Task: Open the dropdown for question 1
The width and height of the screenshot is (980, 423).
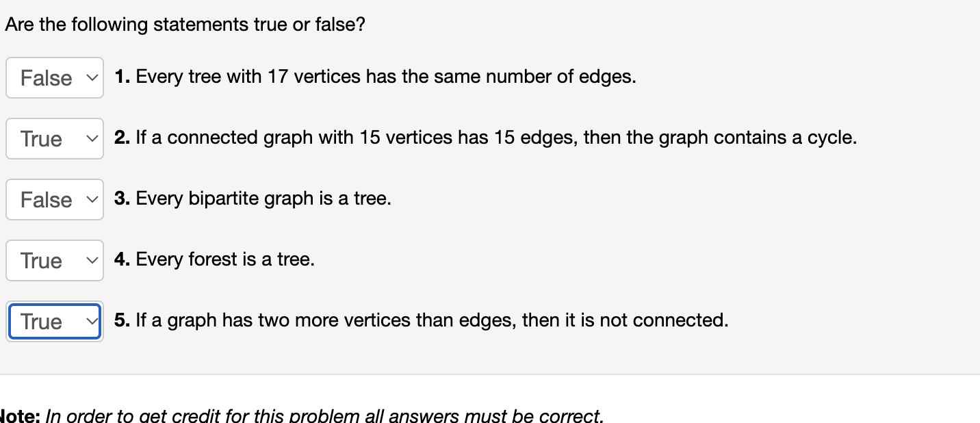Action: click(x=55, y=77)
